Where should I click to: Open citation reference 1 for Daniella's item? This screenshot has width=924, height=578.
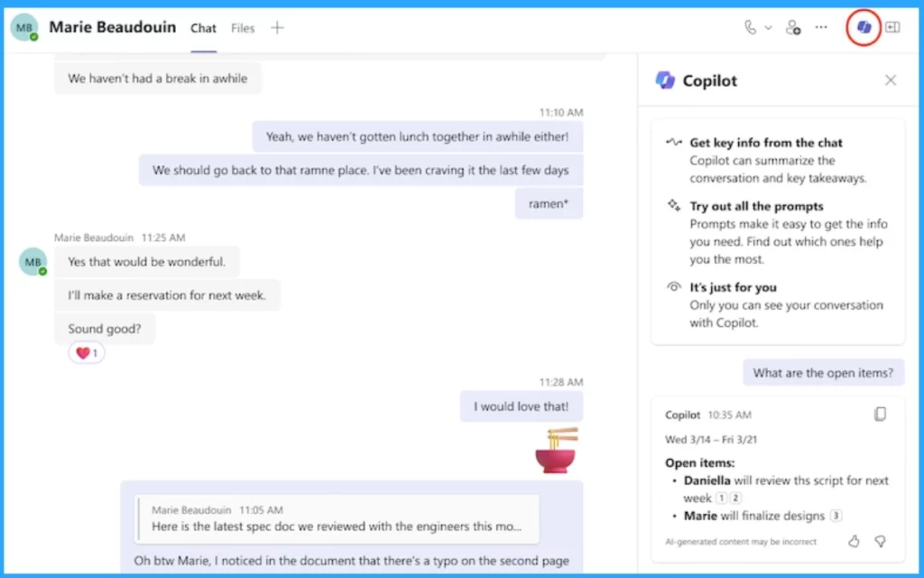(x=721, y=498)
